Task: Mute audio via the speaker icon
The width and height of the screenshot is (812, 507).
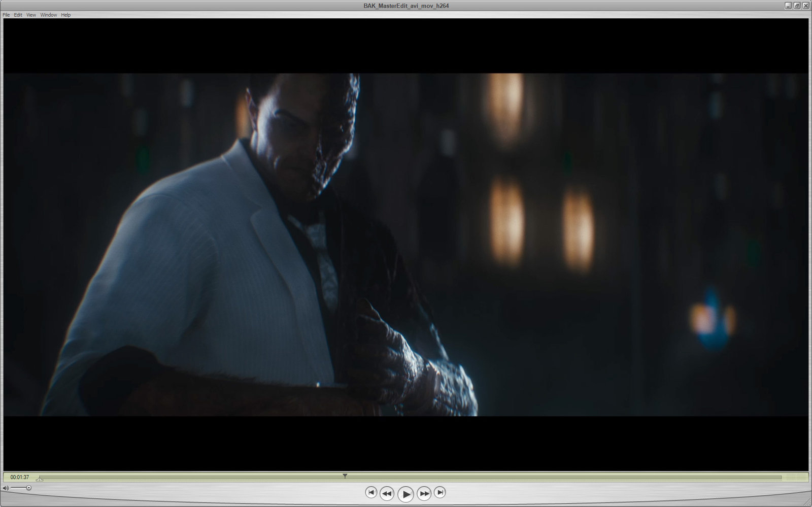Action: click(x=6, y=488)
